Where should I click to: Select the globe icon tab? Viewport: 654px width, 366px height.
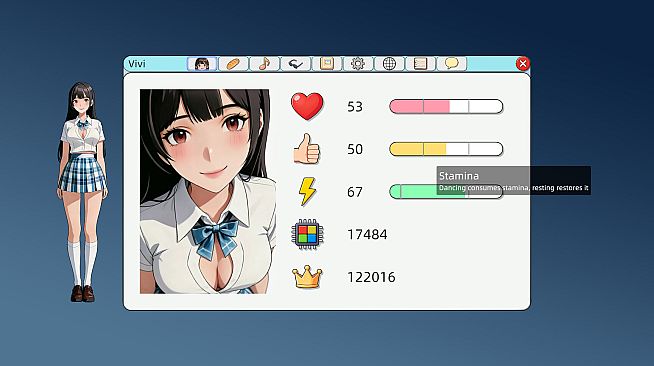[x=389, y=64]
